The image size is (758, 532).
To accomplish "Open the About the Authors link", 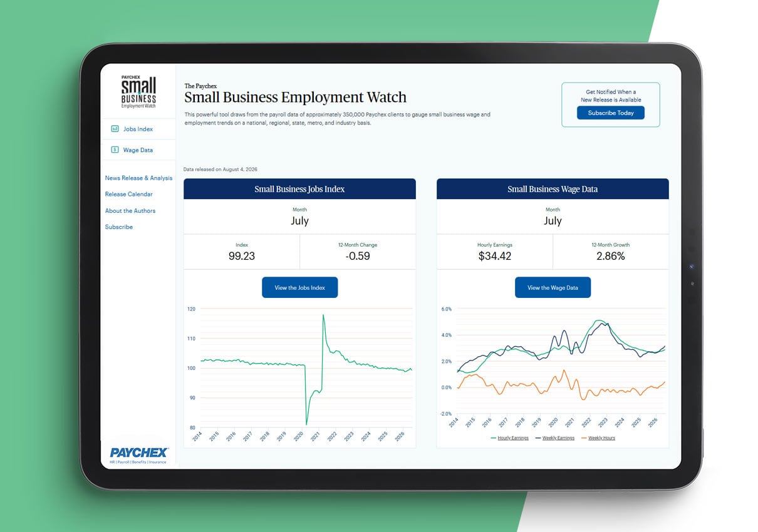I will [130, 211].
